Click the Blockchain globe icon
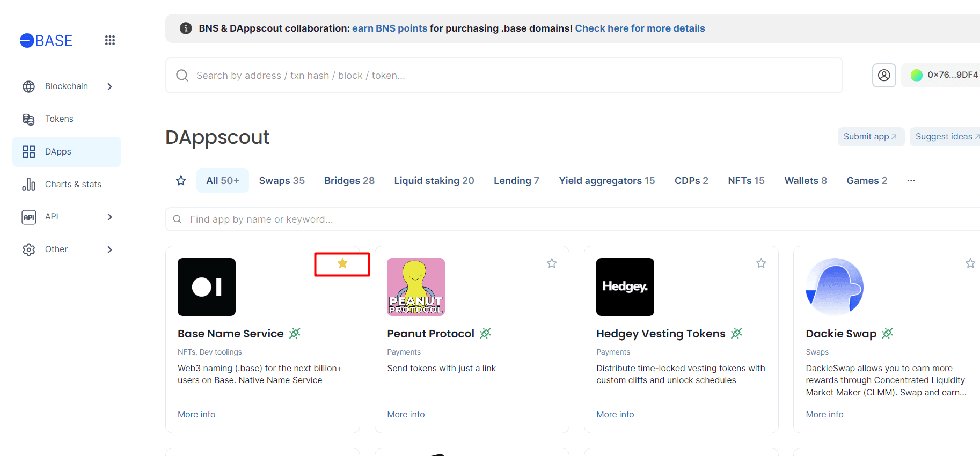This screenshot has height=456, width=980. [29, 86]
